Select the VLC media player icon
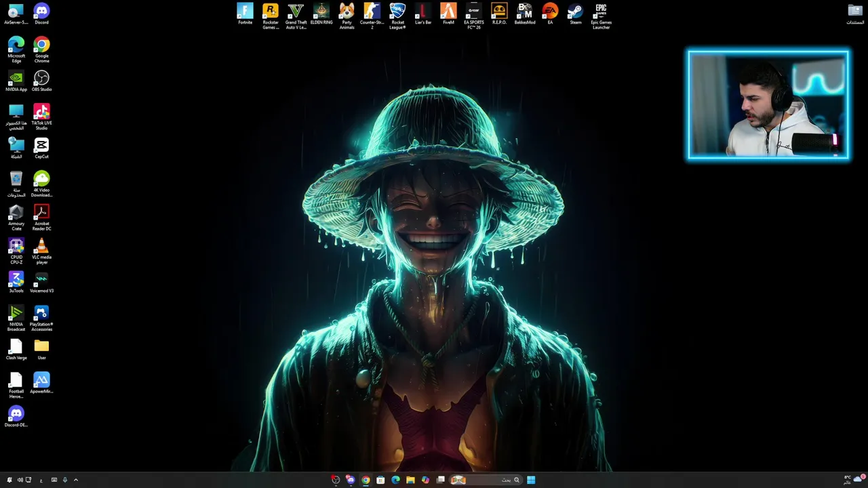Viewport: 868px width, 488px height. tap(41, 251)
